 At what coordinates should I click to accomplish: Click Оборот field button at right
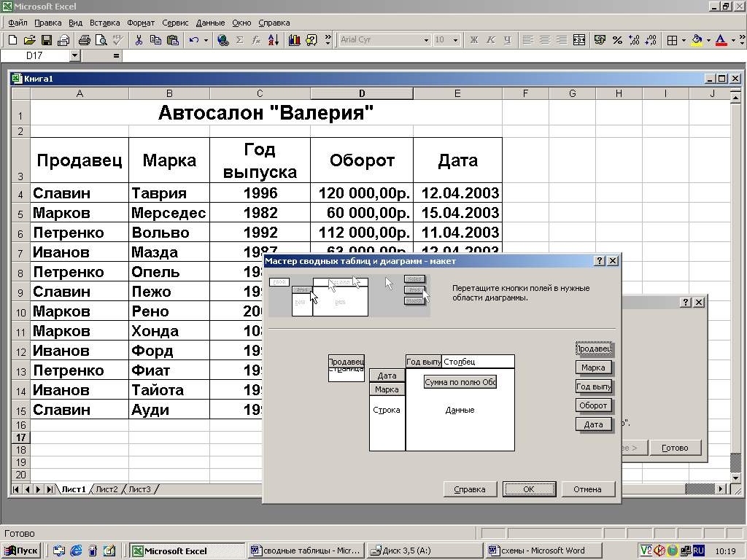[x=593, y=405]
